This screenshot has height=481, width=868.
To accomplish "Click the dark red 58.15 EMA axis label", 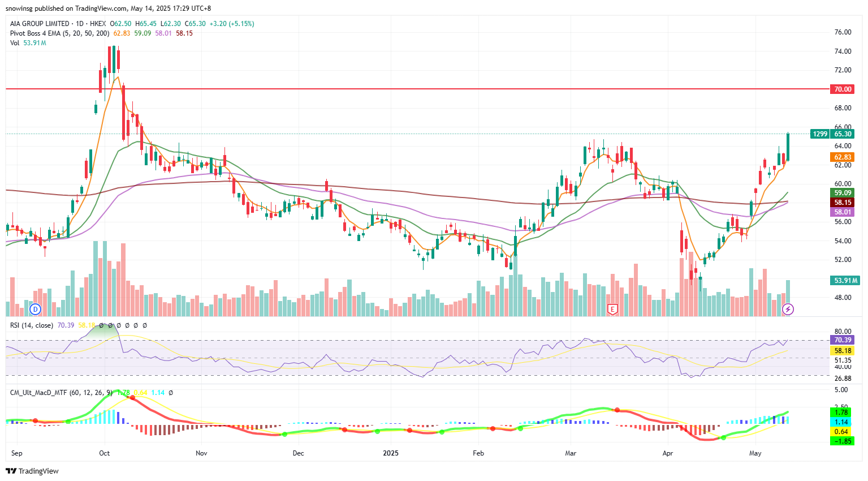I will pos(843,203).
